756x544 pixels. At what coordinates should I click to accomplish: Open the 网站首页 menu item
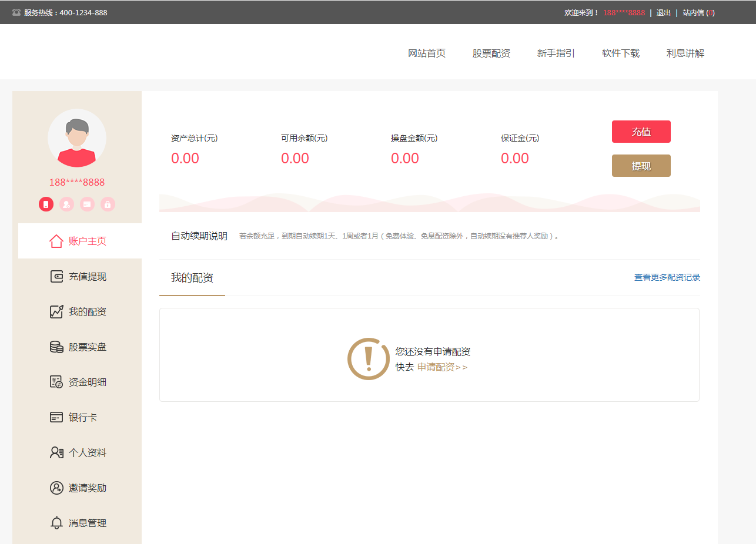427,53
